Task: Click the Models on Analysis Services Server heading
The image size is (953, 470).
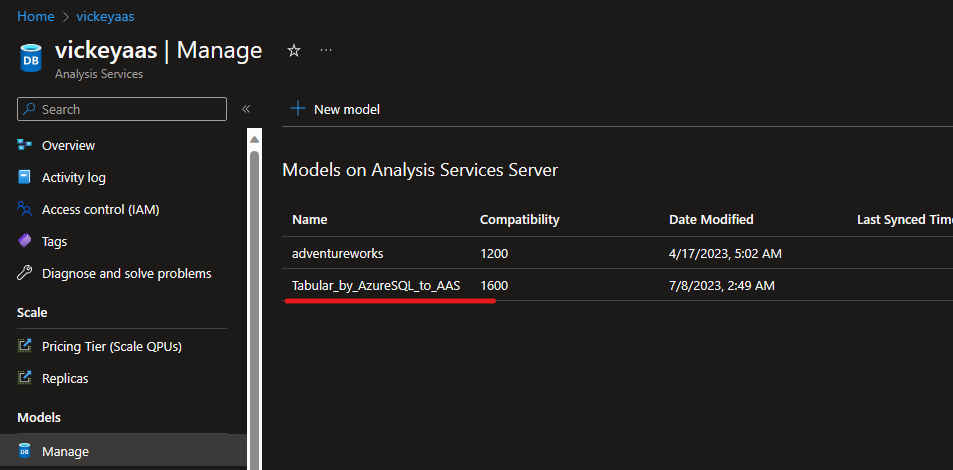Action: click(420, 170)
